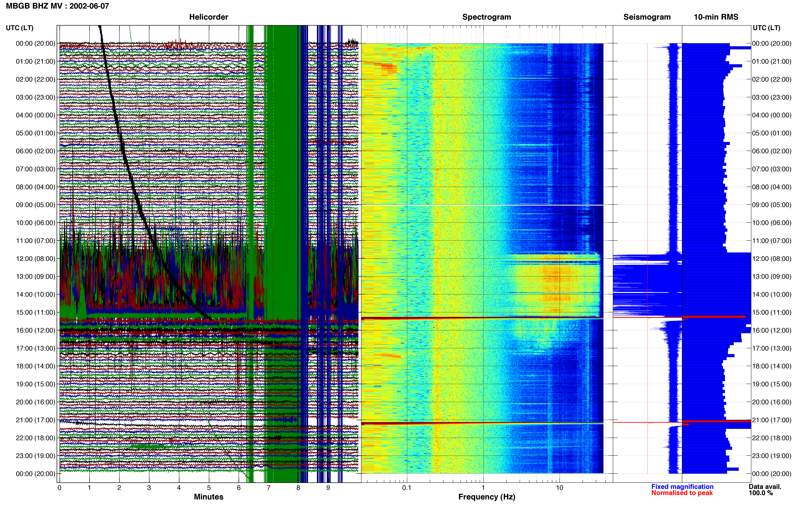The width and height of the screenshot is (812, 508).
Task: Click left time label '06:00 (02:00)'
Action: (36, 151)
